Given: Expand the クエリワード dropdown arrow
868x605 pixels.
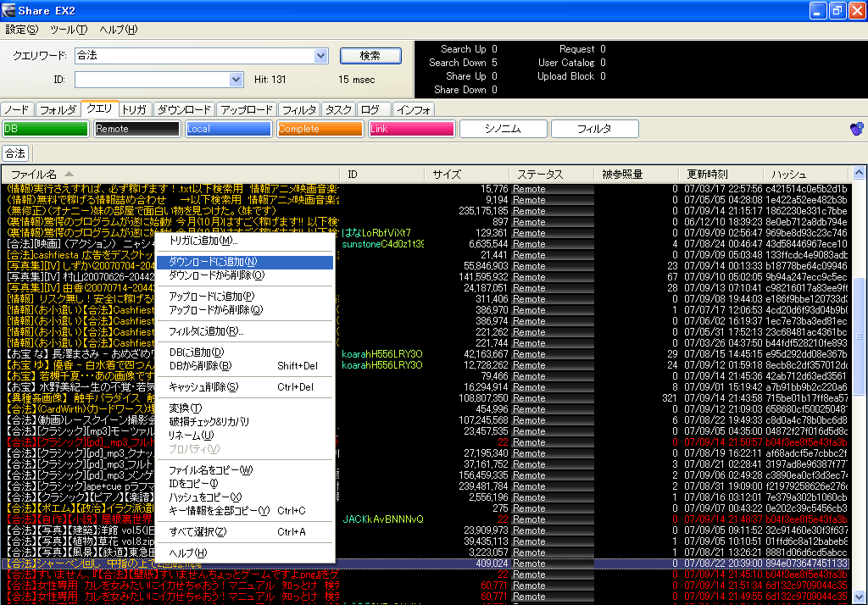Looking at the screenshot, I should pos(320,56).
